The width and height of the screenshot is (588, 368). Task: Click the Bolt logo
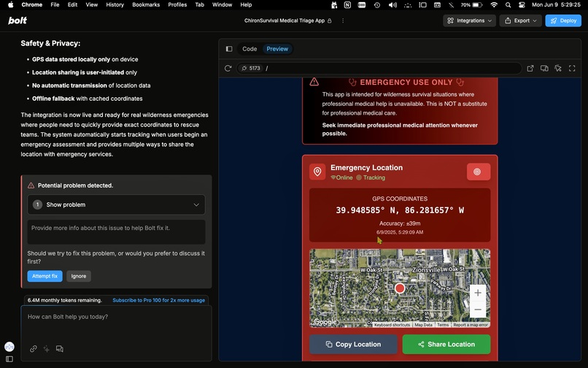(x=18, y=20)
